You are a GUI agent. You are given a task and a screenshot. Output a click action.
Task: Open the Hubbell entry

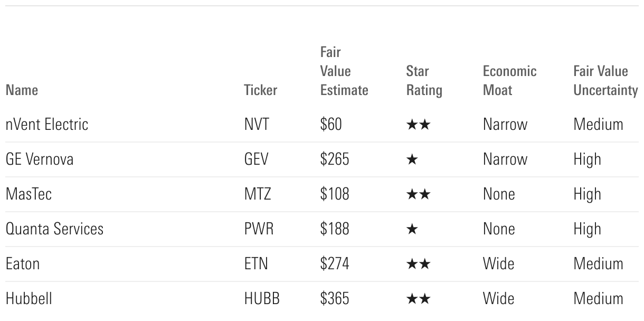[29, 299]
